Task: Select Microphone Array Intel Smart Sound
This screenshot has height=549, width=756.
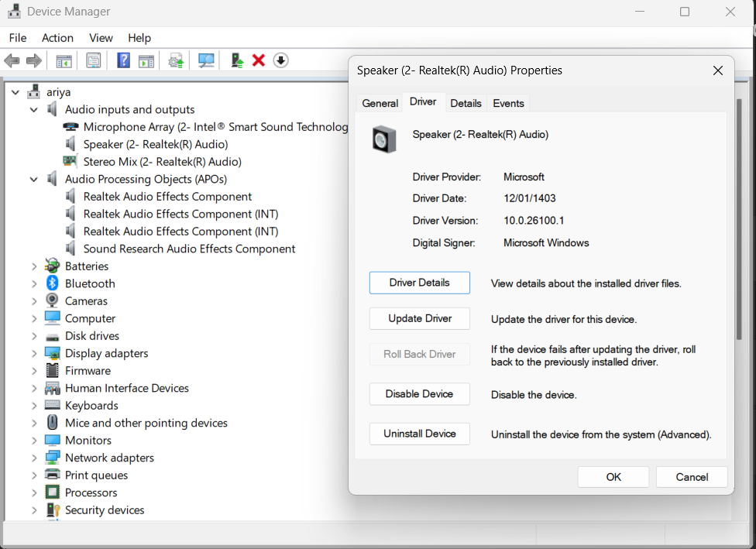Action: [215, 127]
